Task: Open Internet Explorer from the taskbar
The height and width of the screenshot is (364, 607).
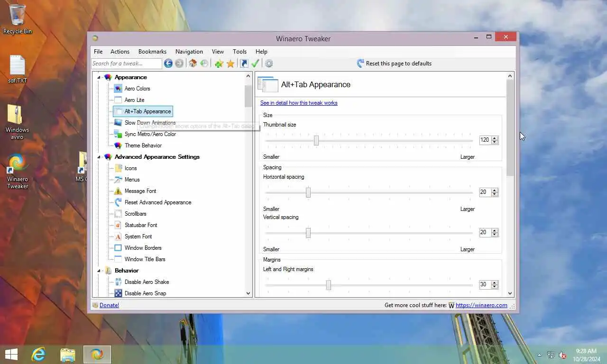Action: pos(38,354)
